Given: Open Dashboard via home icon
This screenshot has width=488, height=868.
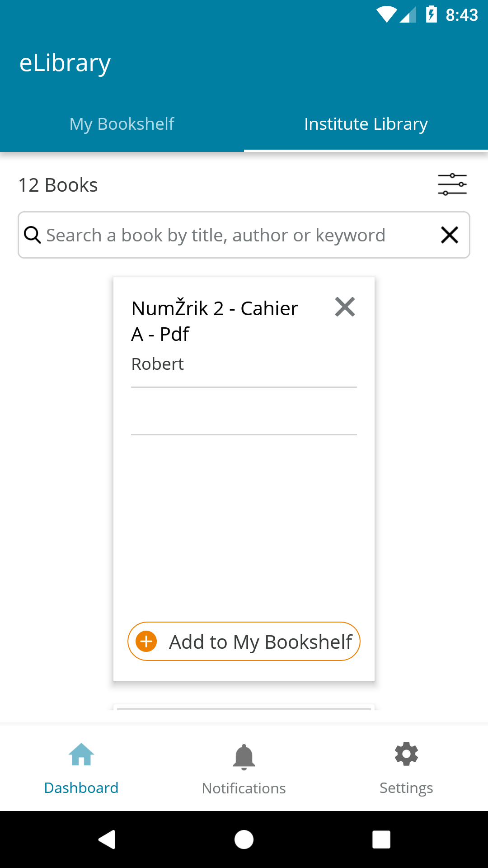Looking at the screenshot, I should point(81,754).
